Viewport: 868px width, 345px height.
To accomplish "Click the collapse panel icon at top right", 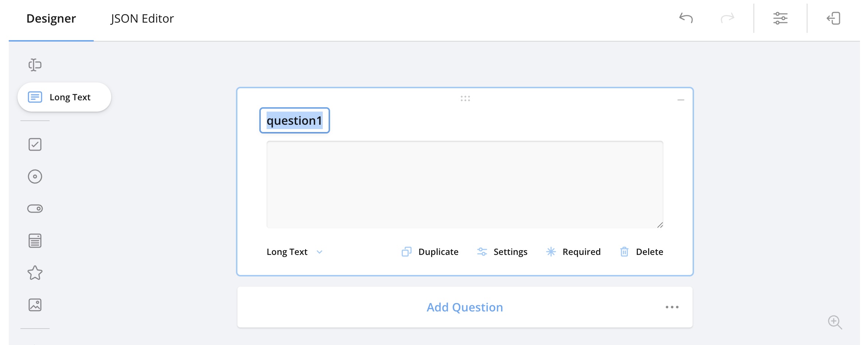I will click(833, 18).
